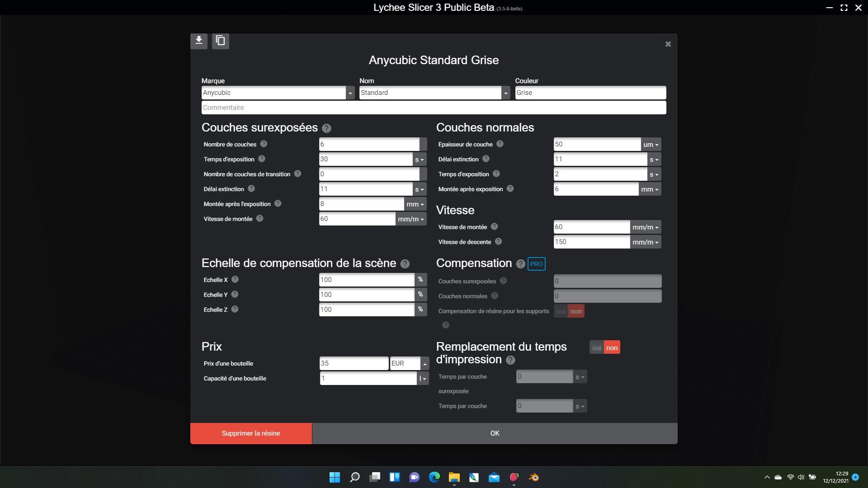Click Echelle X percentage input
Viewport: 868px width, 488px height.
click(367, 280)
